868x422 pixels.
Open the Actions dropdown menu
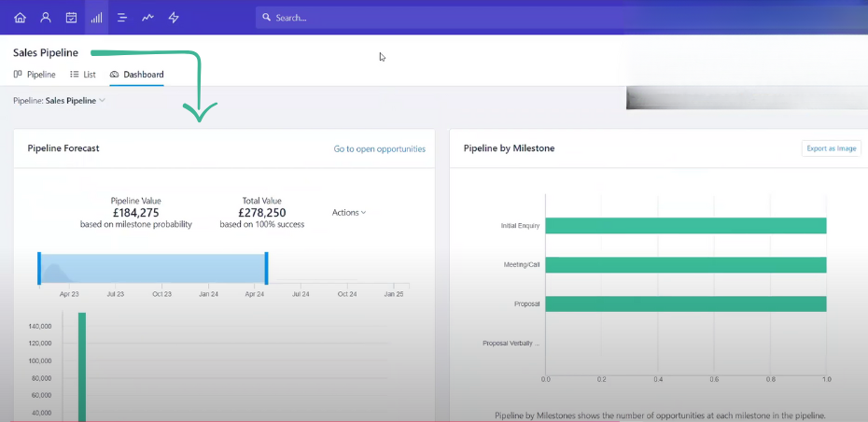pos(349,212)
